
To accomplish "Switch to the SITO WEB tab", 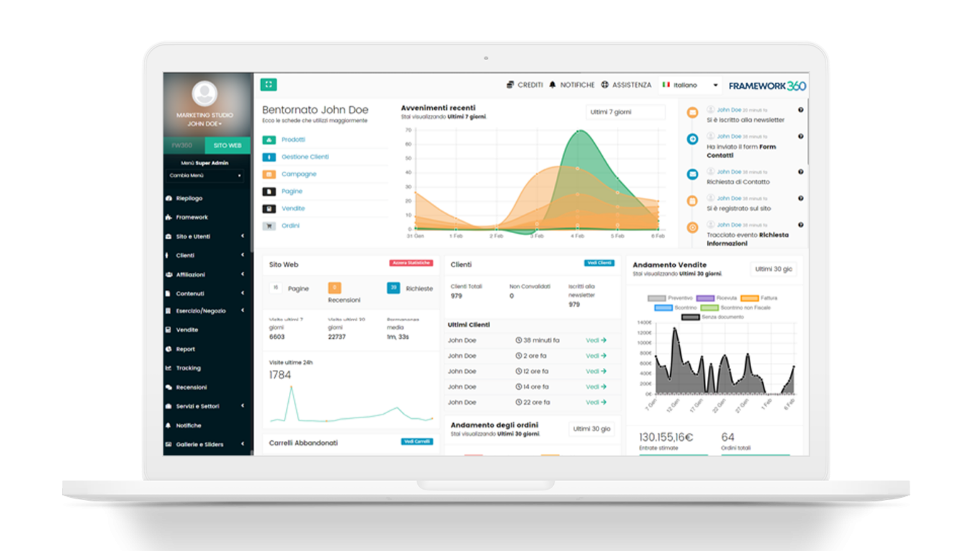I will 227,146.
